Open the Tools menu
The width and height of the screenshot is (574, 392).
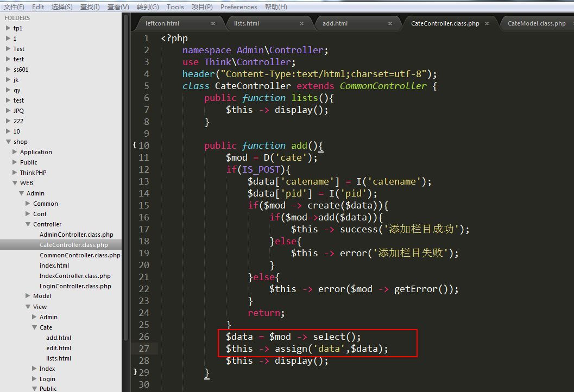(x=175, y=7)
